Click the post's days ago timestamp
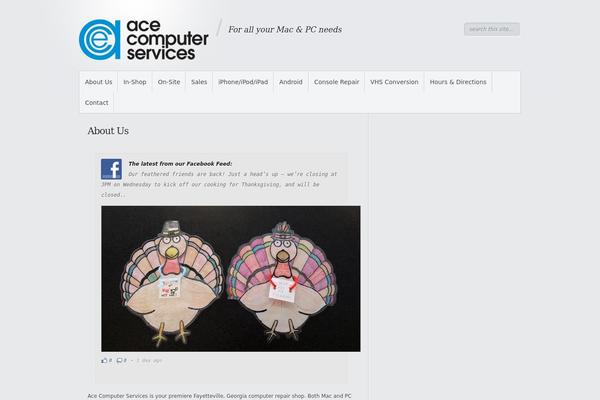This screenshot has height=400, width=600. 149,361
